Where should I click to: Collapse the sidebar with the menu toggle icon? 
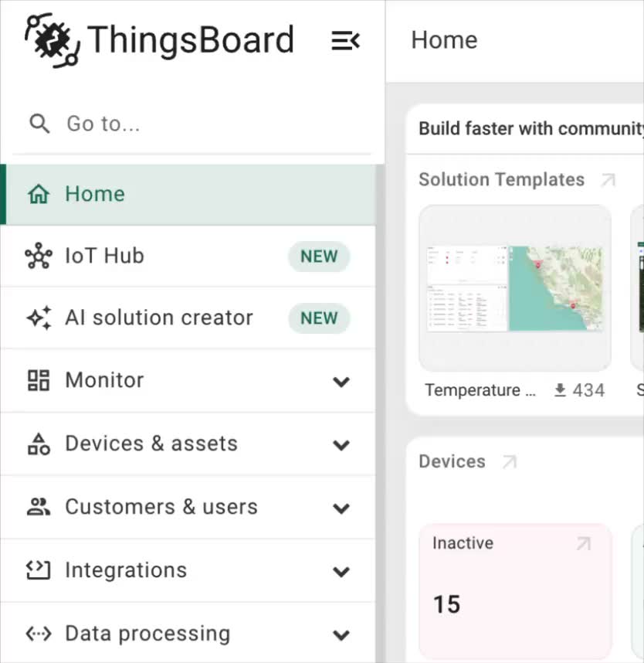(346, 41)
